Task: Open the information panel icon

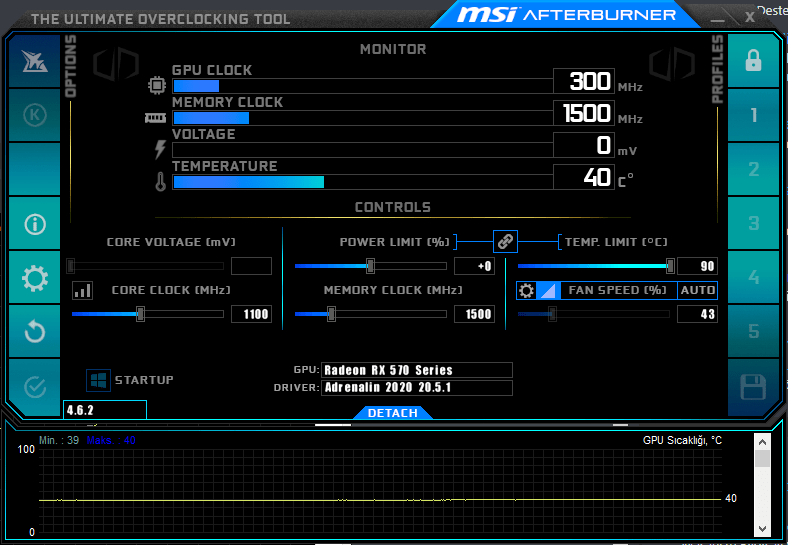Action: tap(34, 223)
